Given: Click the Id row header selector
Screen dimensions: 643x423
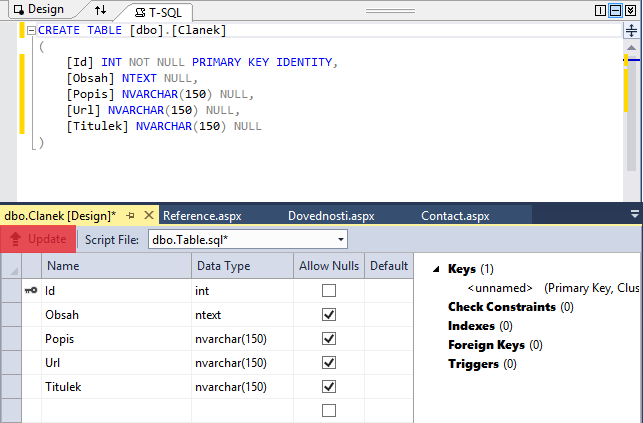Looking at the screenshot, I should tap(11, 291).
